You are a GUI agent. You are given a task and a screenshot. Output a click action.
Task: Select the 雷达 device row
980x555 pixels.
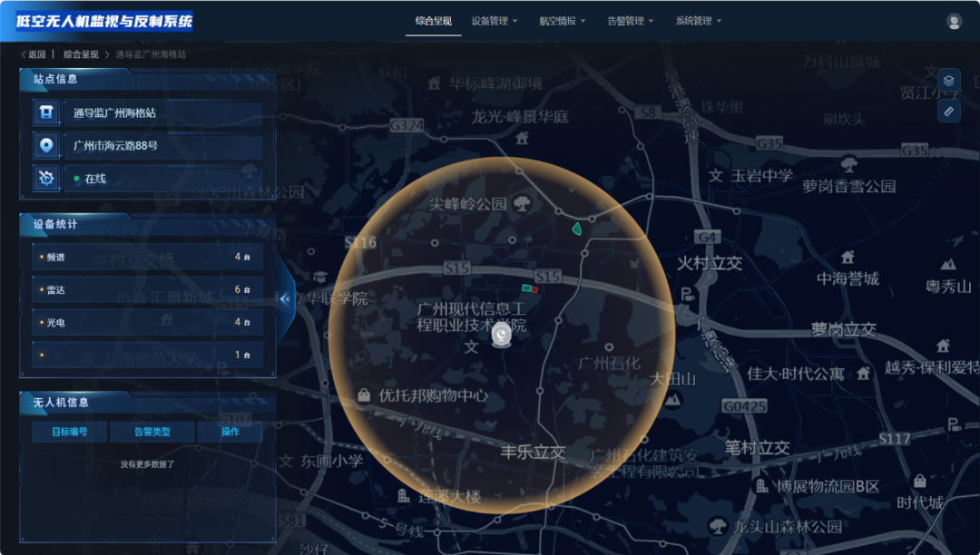tap(148, 289)
